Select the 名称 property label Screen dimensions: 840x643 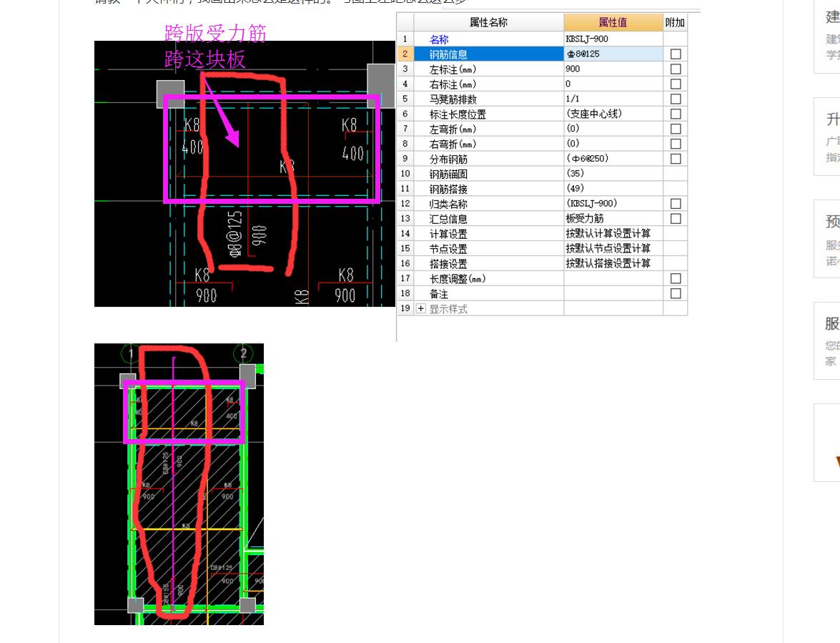click(x=439, y=39)
